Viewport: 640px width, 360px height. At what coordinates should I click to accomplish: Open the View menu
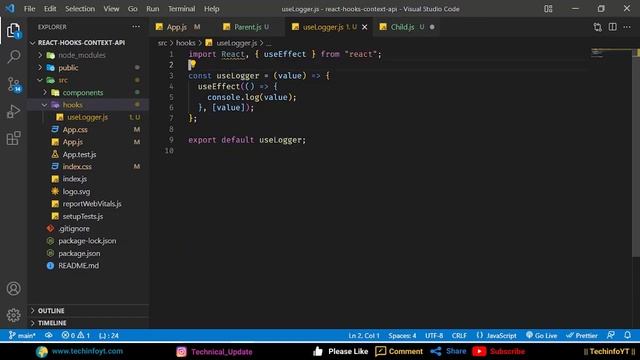click(111, 9)
